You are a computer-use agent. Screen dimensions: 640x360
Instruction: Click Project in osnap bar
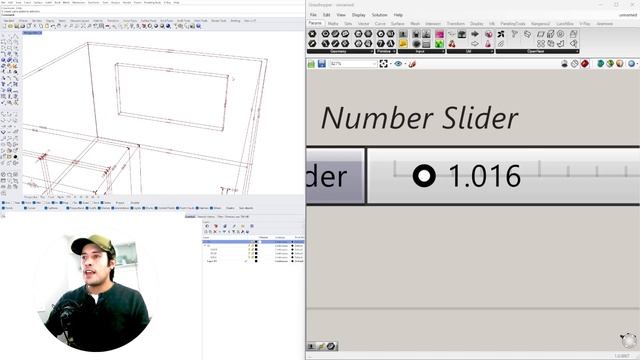(x=120, y=203)
